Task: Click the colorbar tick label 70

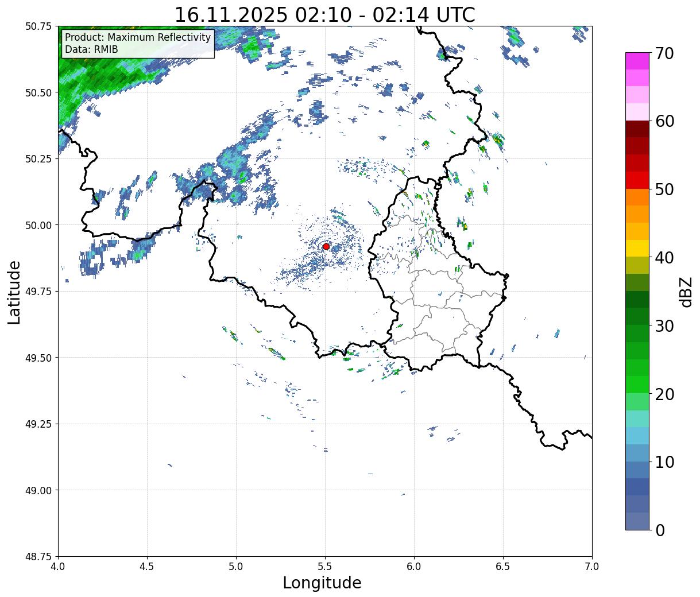Action: (664, 53)
